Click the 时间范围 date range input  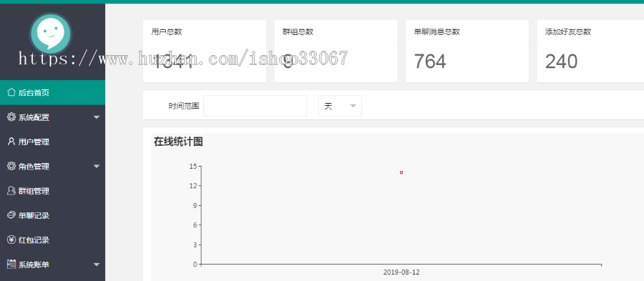[255, 106]
